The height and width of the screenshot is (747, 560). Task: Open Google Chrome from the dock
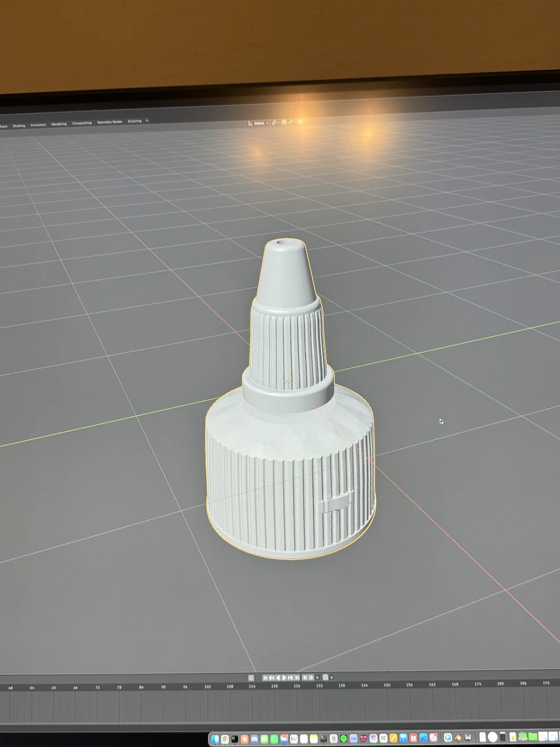coord(225,739)
